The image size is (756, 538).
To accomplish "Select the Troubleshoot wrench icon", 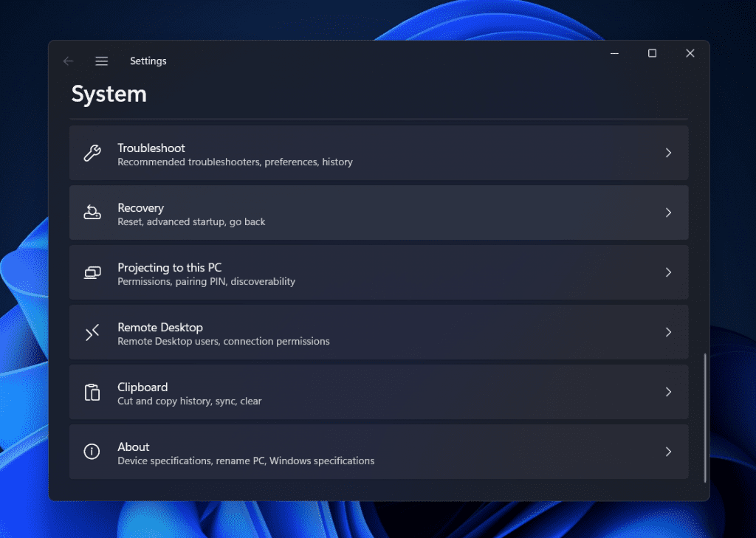I will 92,153.
